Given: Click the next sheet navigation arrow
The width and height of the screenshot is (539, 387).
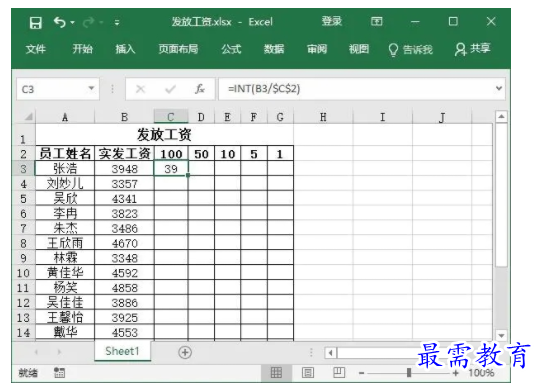Looking at the screenshot, I should pyautogui.click(x=59, y=352).
